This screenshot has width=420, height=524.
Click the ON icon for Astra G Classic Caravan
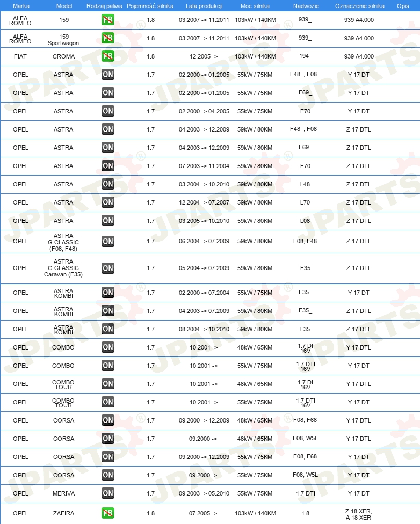[x=107, y=268]
